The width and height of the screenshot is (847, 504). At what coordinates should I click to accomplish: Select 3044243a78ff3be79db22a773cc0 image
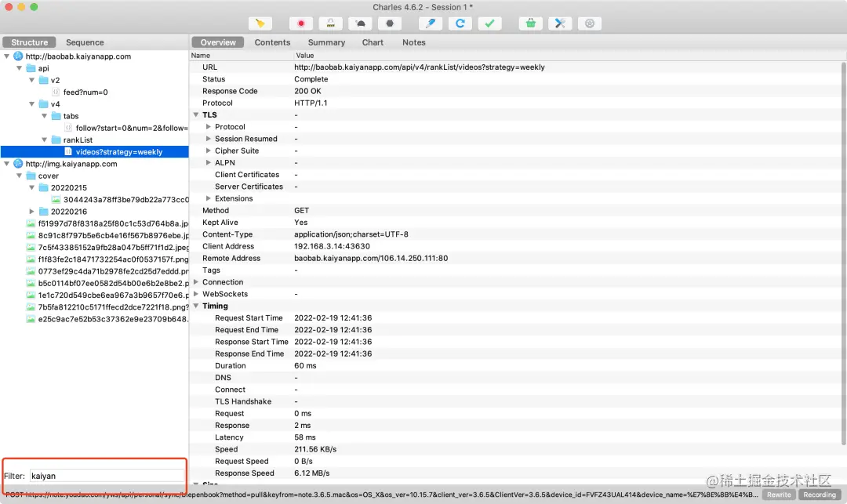click(x=125, y=200)
